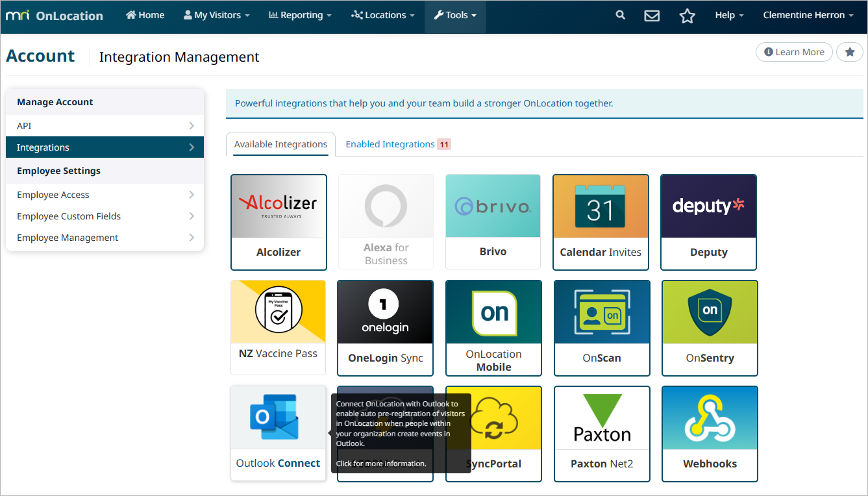The height and width of the screenshot is (496, 868).
Task: Click the MRI OnLocation logo
Action: click(55, 16)
